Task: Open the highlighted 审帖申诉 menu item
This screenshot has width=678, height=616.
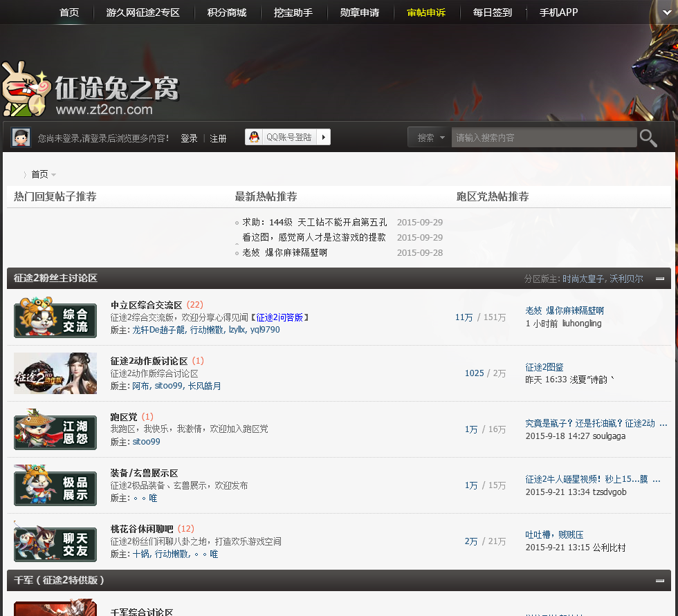Action: click(x=426, y=12)
